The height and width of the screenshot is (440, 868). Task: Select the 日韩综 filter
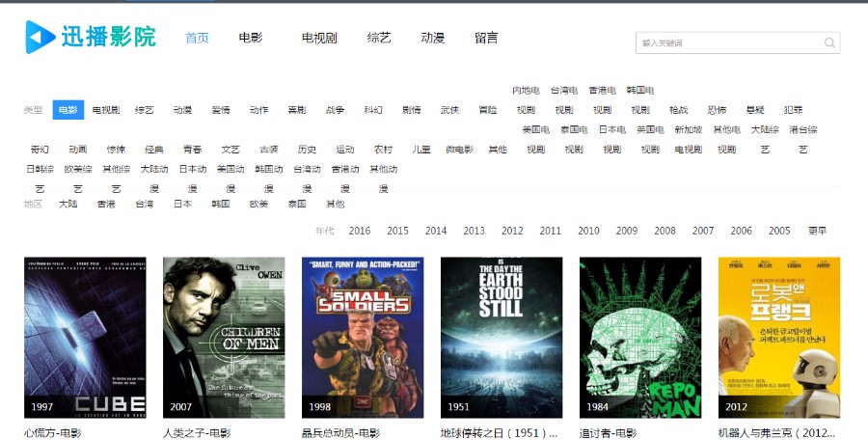pyautogui.click(x=40, y=169)
